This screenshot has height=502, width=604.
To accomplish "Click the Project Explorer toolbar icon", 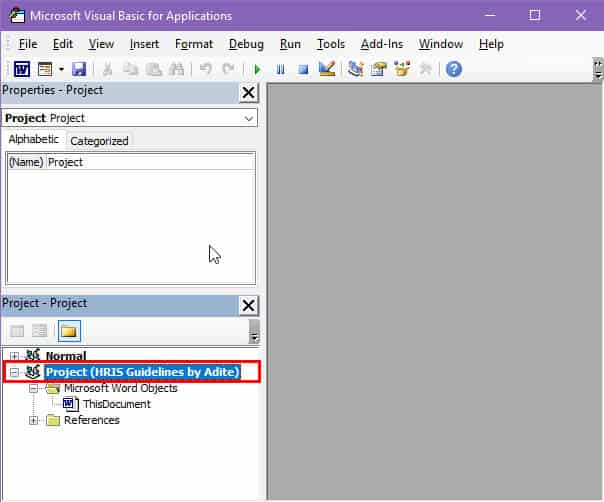I will [355, 69].
